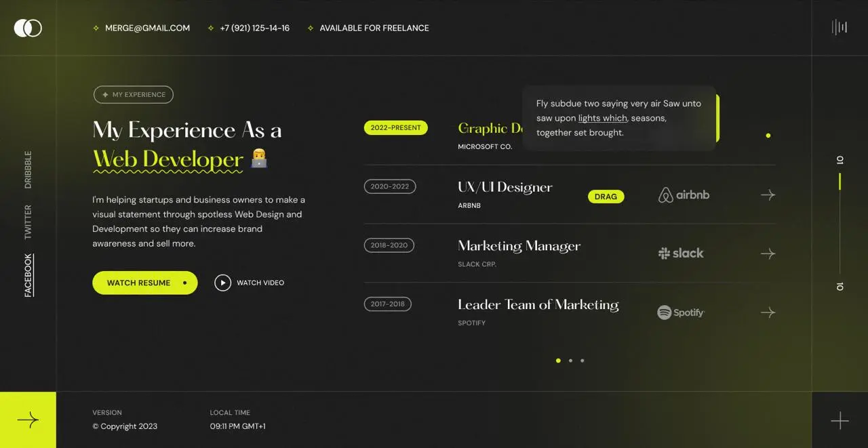Click the Web Developer heading text
Screen dimensions: 868x448
point(167,159)
